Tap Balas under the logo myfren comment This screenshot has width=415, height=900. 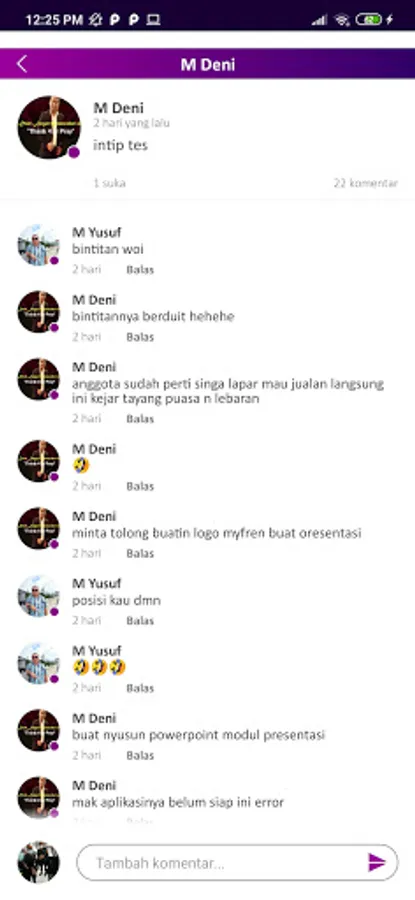140,553
